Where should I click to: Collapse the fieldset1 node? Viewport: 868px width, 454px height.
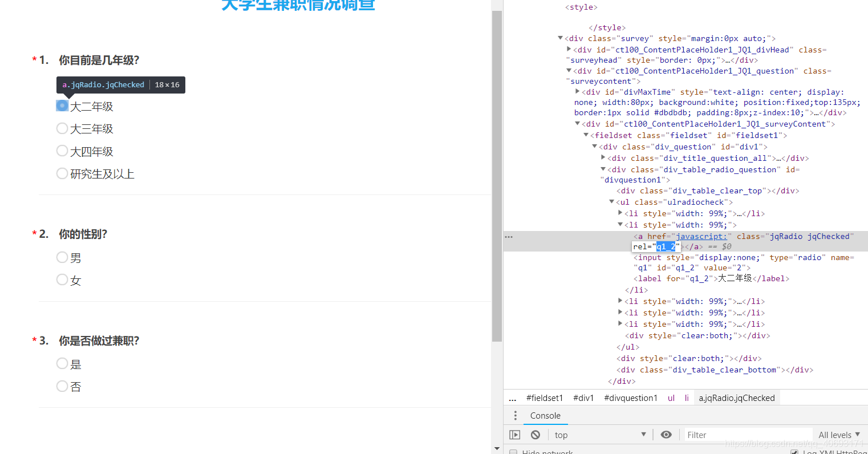point(586,135)
